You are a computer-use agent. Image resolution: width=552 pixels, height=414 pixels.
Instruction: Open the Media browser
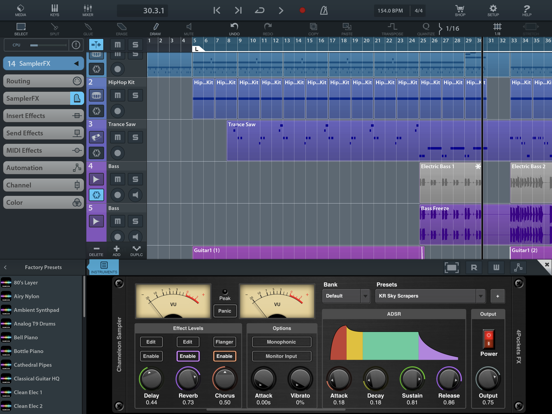tap(20, 10)
